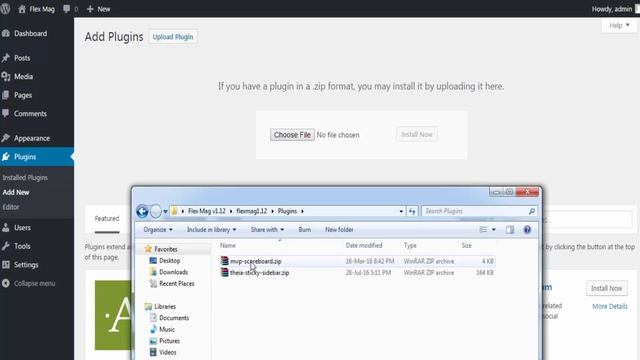Click the green plugin thumbnail image
The width and height of the screenshot is (640, 360).
point(113,315)
